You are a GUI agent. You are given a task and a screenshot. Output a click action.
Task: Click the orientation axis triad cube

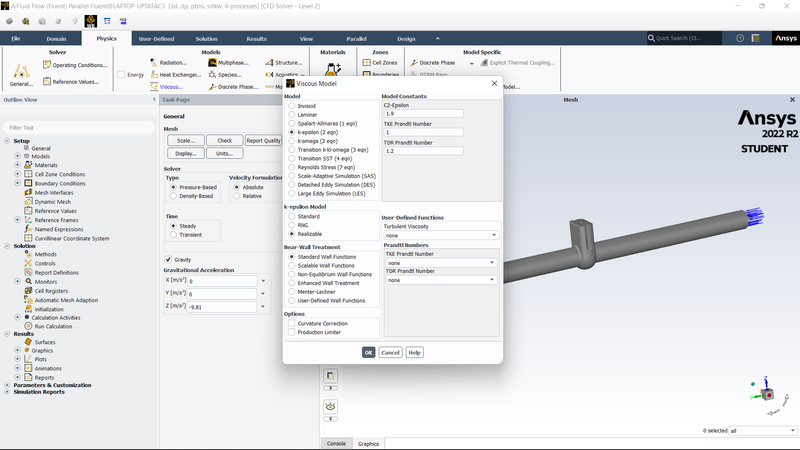pyautogui.click(x=767, y=394)
